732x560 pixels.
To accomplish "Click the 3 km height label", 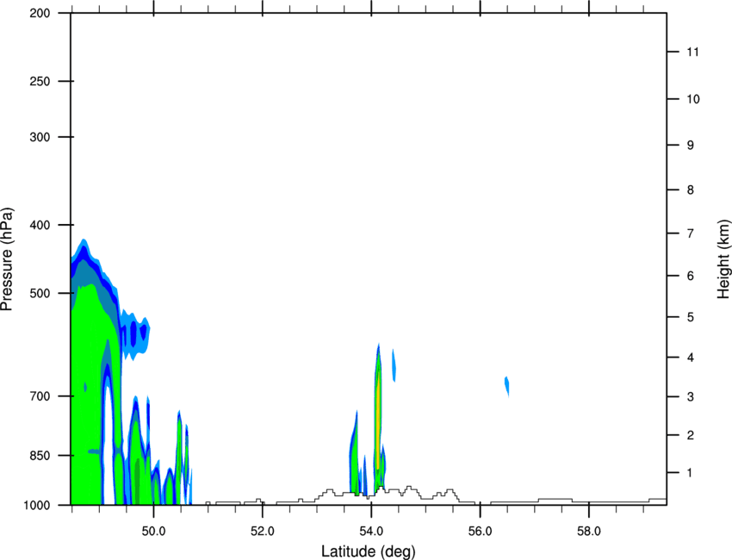I will 691,397.
